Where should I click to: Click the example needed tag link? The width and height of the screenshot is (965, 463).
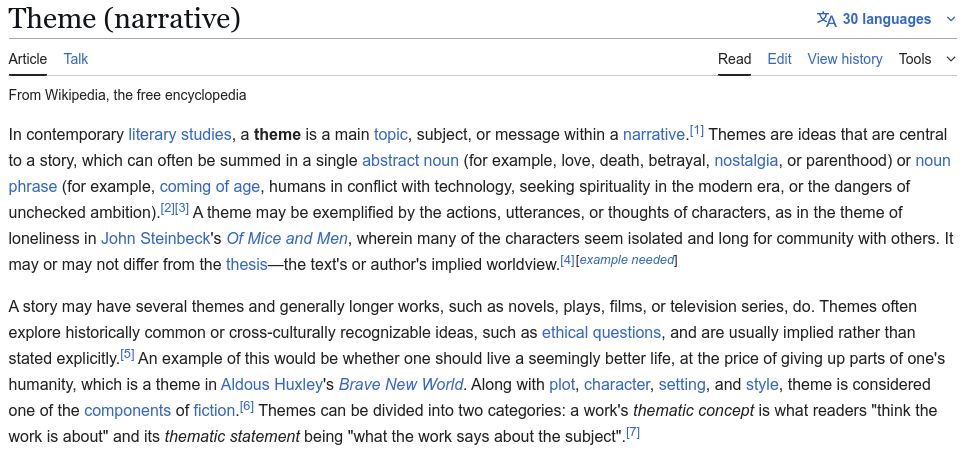(627, 260)
